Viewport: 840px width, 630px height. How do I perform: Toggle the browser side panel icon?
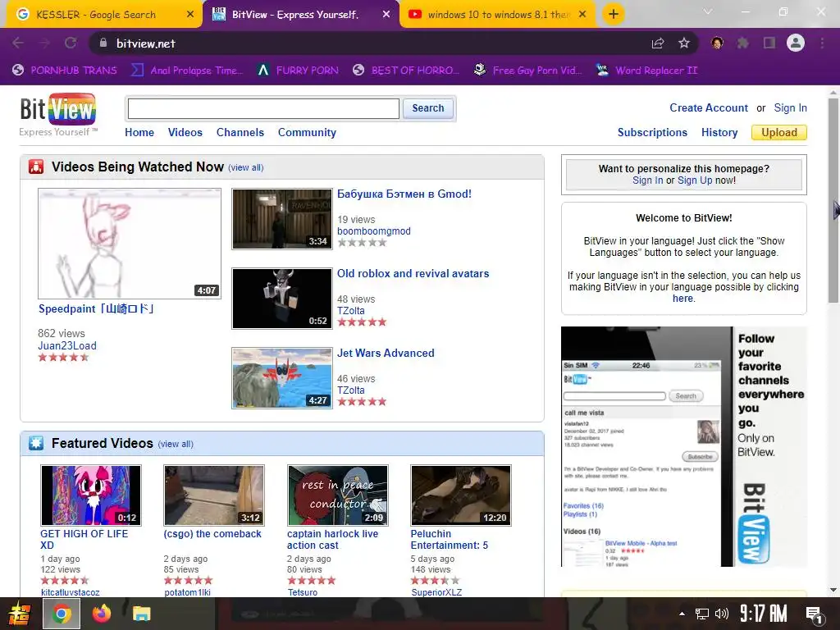click(769, 43)
